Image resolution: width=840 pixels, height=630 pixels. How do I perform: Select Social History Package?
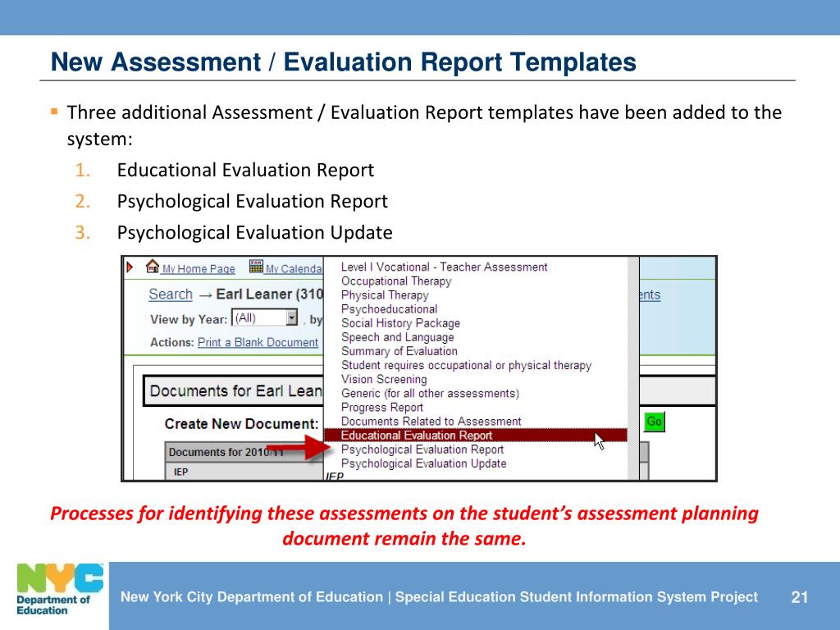pos(400,323)
